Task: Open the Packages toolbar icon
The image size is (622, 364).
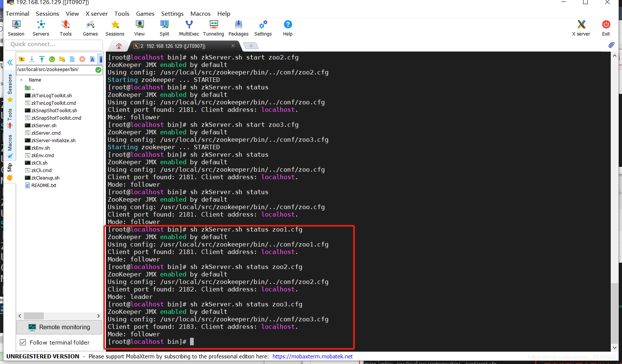Action: click(x=238, y=28)
